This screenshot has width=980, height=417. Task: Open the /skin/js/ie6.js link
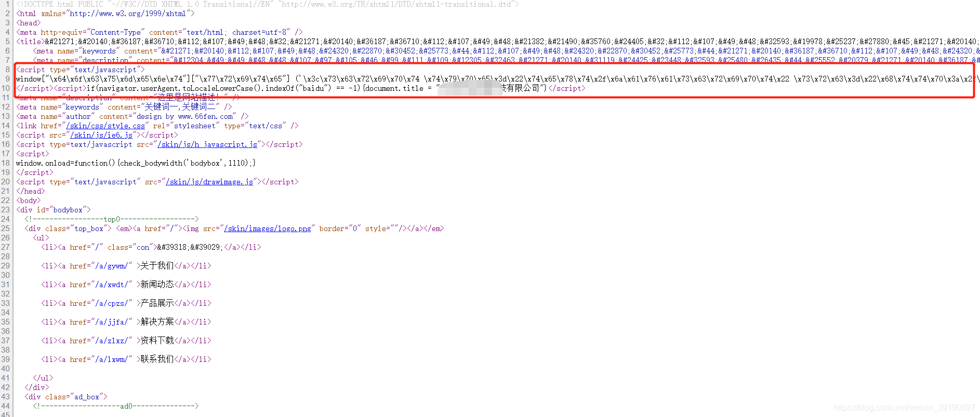click(x=101, y=135)
